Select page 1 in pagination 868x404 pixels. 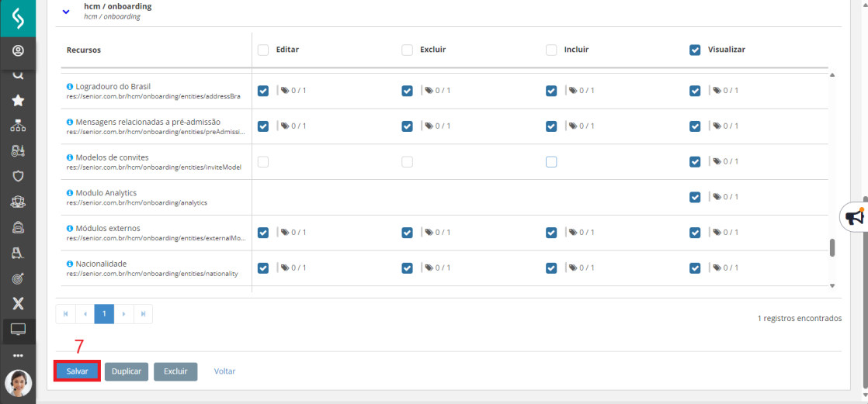tap(104, 314)
